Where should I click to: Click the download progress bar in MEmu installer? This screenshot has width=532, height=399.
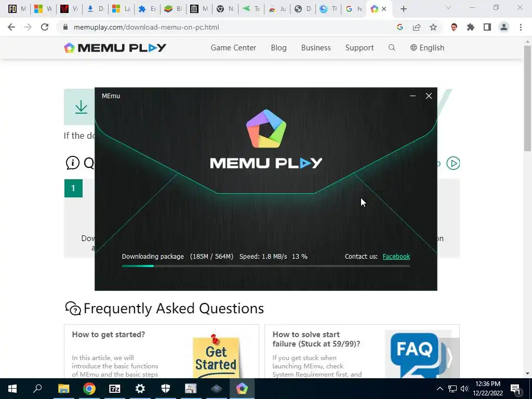tap(265, 266)
